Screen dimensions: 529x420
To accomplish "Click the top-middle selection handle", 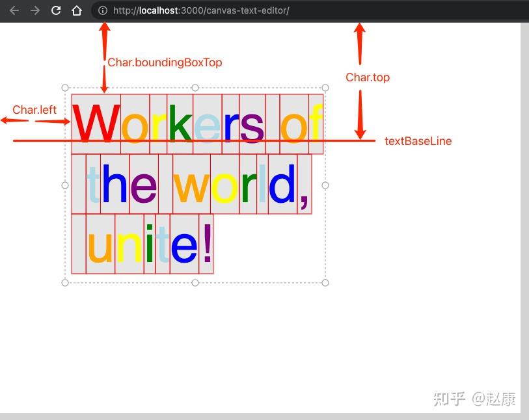I will [195, 88].
